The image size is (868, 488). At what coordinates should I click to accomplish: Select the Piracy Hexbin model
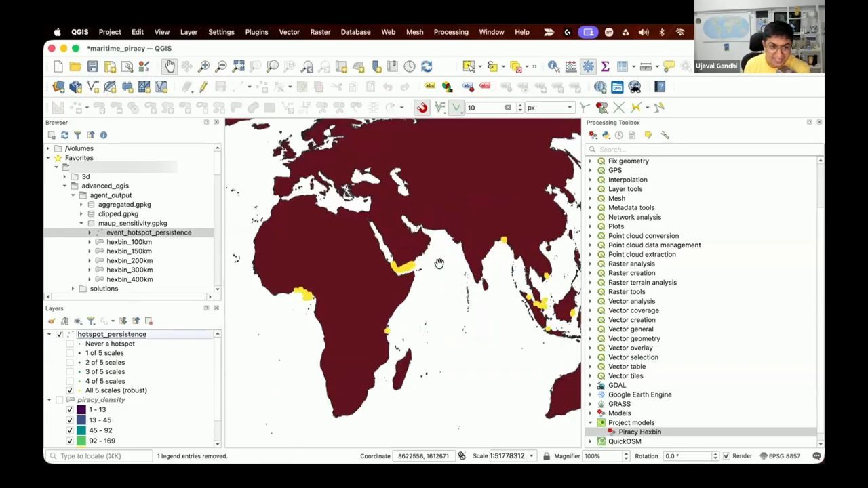click(639, 432)
